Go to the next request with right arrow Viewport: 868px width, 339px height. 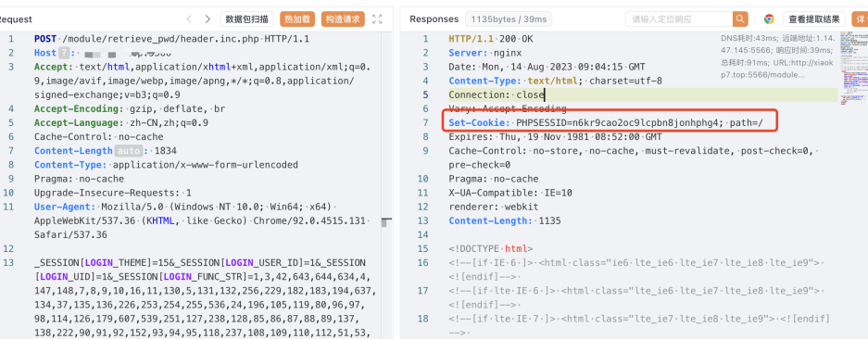(208, 19)
